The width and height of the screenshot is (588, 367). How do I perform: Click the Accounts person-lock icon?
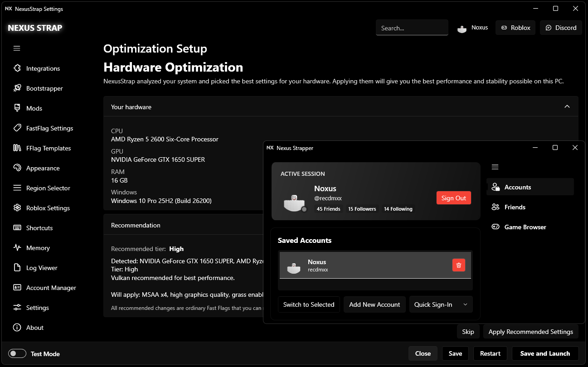click(x=496, y=187)
